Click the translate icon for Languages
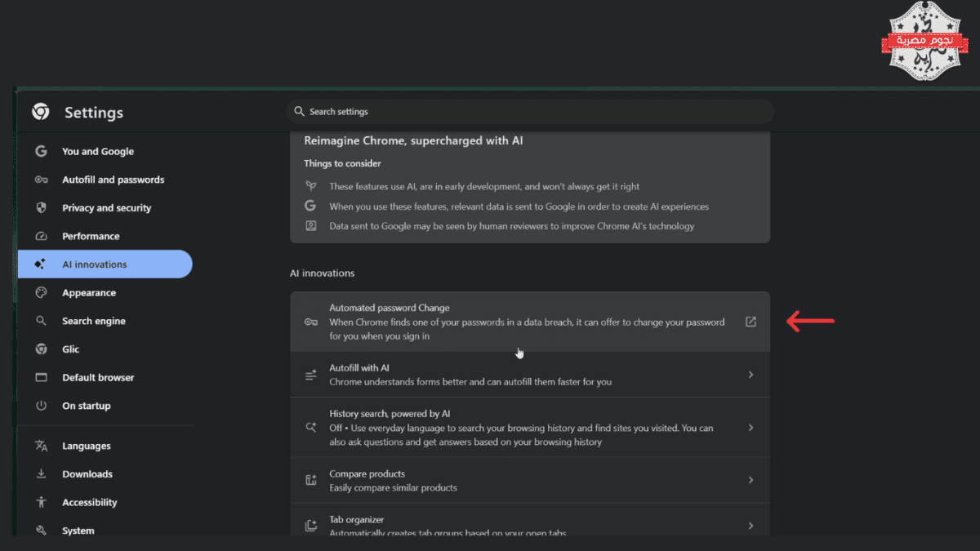 coord(41,446)
